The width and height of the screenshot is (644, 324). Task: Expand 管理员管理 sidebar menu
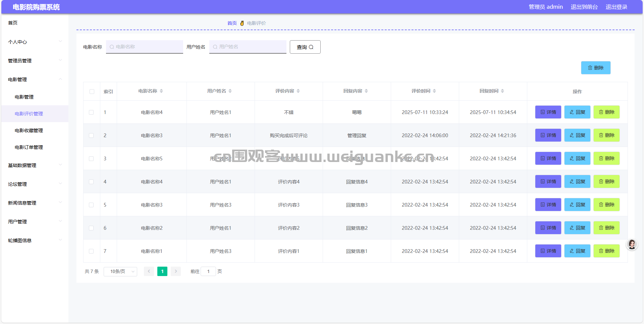tap(35, 61)
